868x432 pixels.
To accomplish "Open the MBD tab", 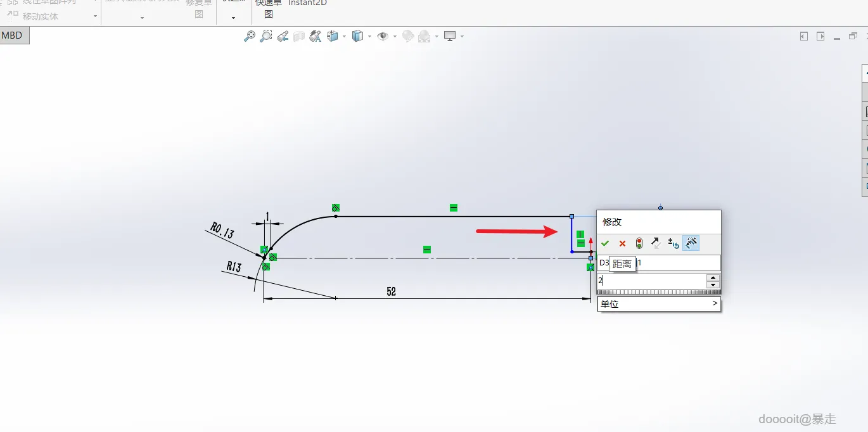I will 12,35.
